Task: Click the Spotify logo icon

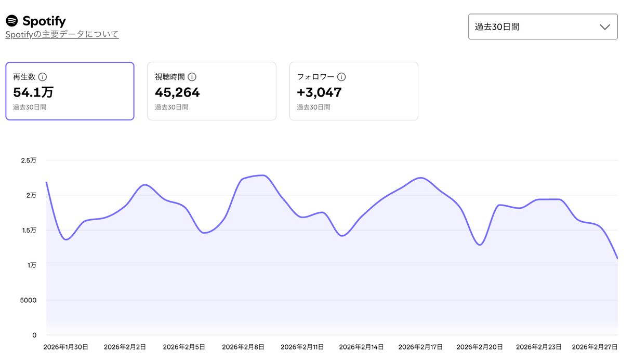Action: (11, 21)
